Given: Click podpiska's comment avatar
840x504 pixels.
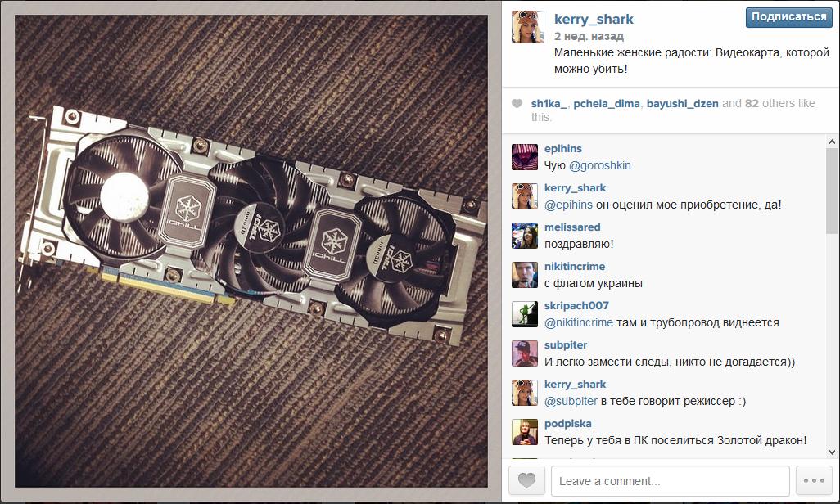Looking at the screenshot, I should click(x=525, y=432).
